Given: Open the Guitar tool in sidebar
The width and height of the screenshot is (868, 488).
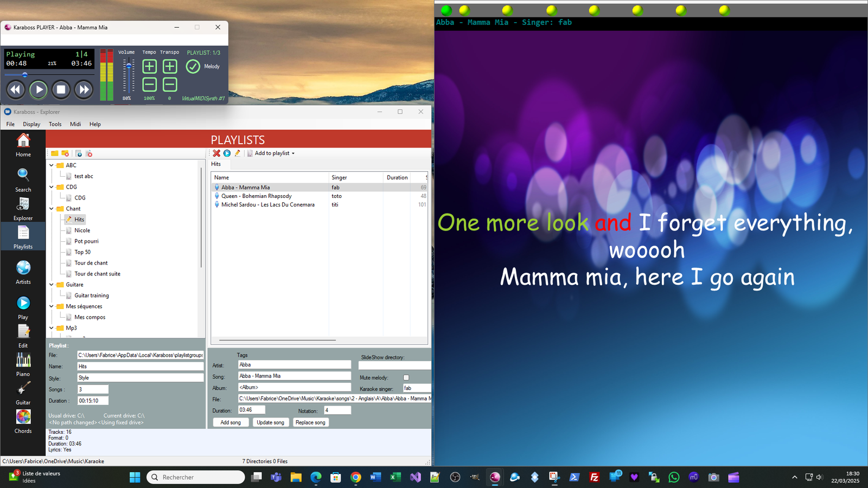Looking at the screenshot, I should pyautogui.click(x=23, y=393).
